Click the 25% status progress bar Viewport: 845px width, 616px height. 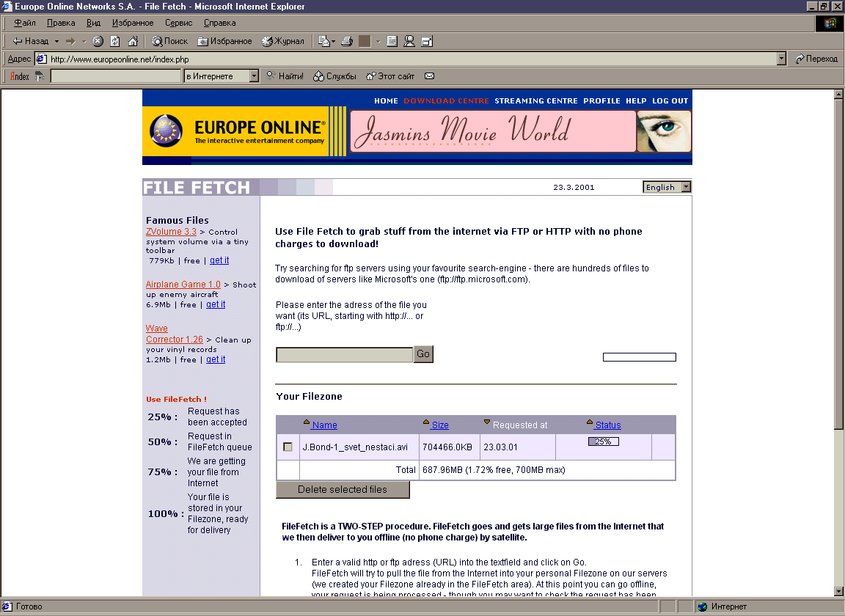pos(603,441)
